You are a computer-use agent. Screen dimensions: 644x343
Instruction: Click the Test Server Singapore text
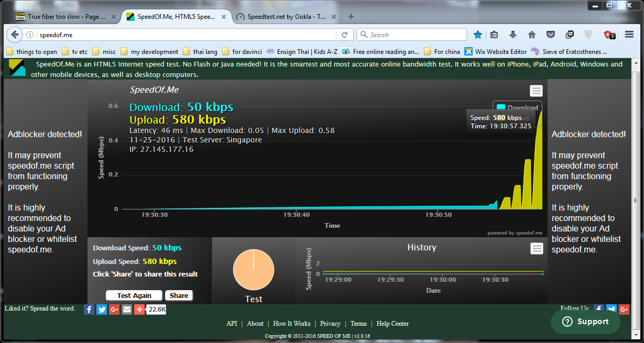tap(221, 140)
